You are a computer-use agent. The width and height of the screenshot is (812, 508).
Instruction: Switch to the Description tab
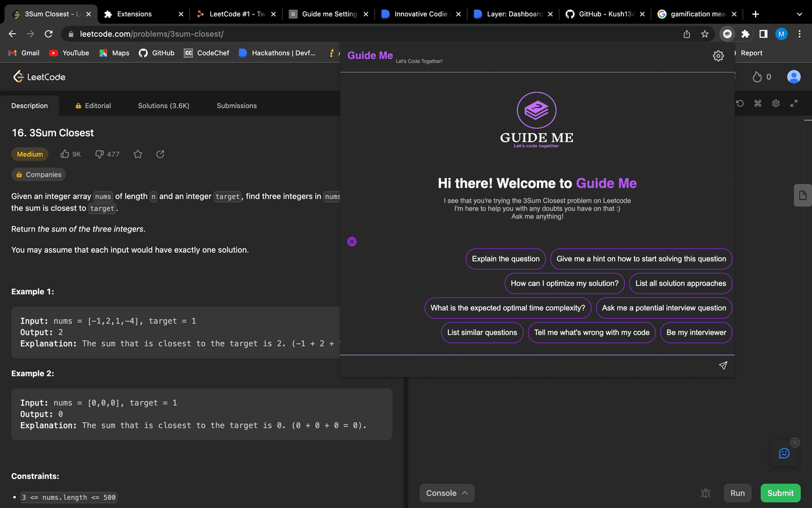click(x=29, y=106)
